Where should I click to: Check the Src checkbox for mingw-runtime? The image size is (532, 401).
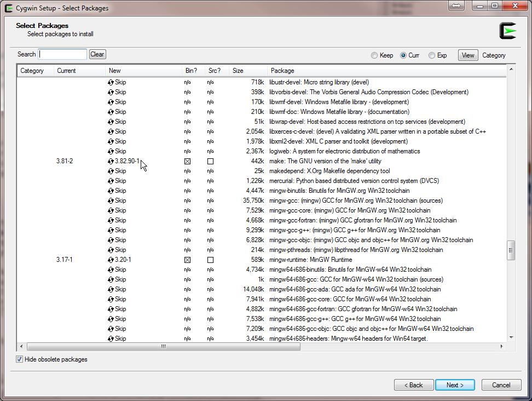[x=210, y=260]
